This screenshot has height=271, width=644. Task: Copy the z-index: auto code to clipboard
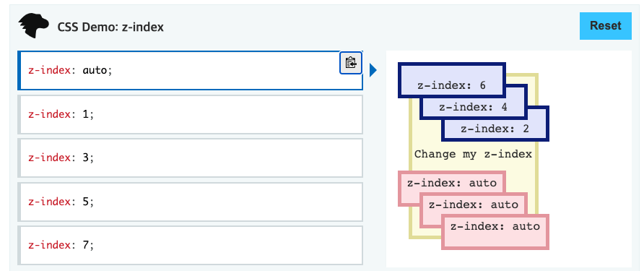coord(351,63)
